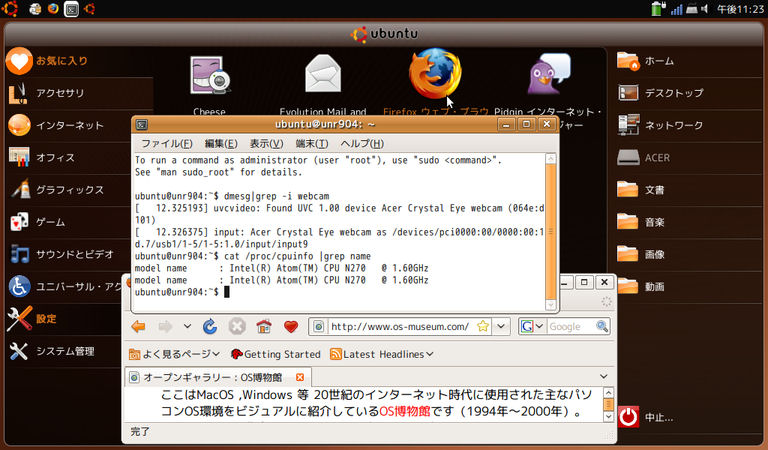This screenshot has height=450, width=768.
Task: Click the terminal scrollbar down arrow
Action: click(x=551, y=305)
